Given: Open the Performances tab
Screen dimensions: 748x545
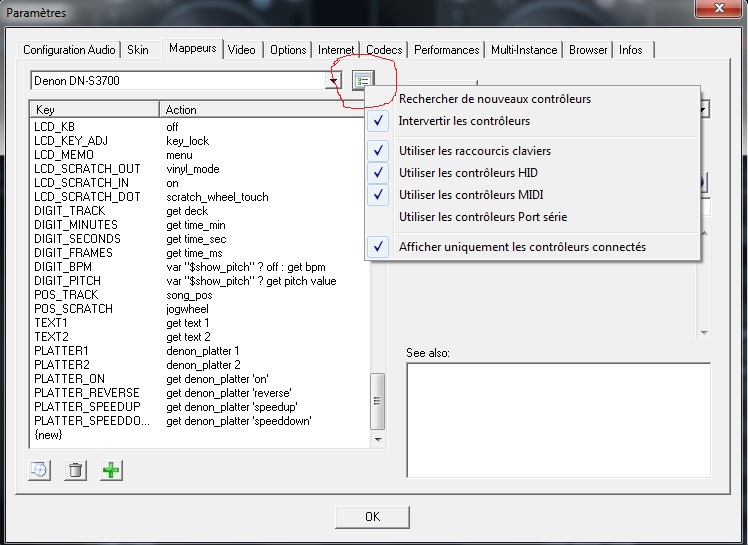Looking at the screenshot, I should 446,50.
